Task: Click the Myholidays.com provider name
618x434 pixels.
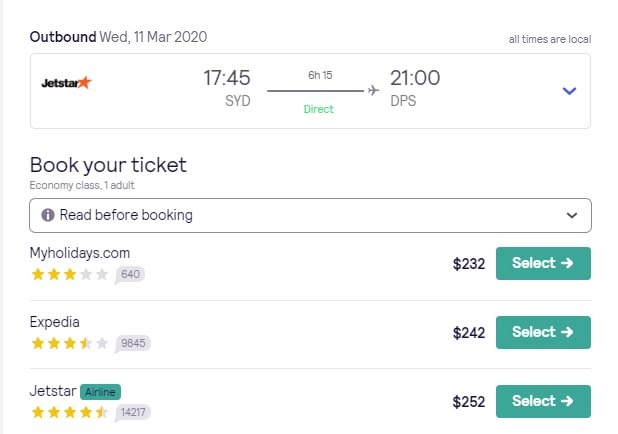Action: tap(80, 253)
